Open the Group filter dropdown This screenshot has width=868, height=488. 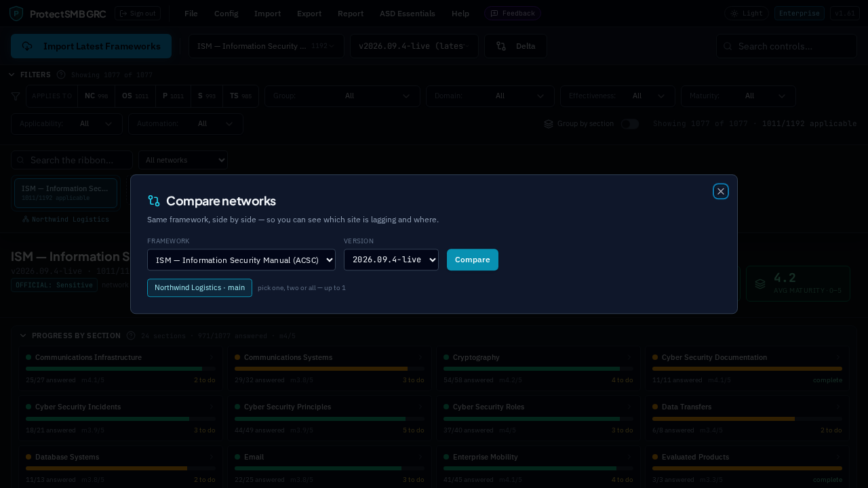[342, 96]
